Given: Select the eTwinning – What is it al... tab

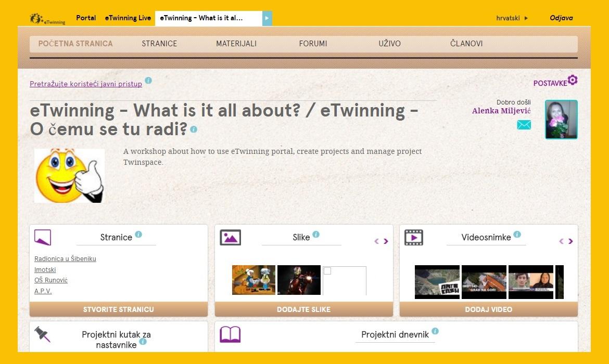Looking at the screenshot, I should pyautogui.click(x=209, y=18).
